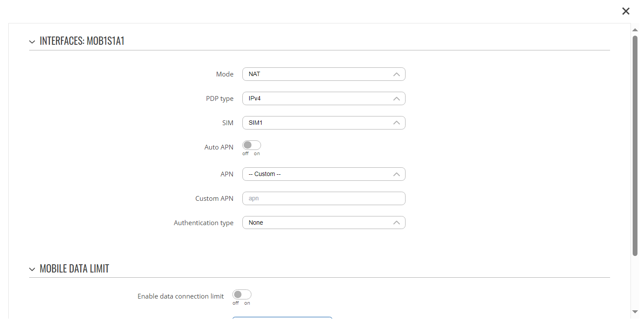Toggle the Auto APN switch
This screenshot has height=319, width=644.
(252, 145)
